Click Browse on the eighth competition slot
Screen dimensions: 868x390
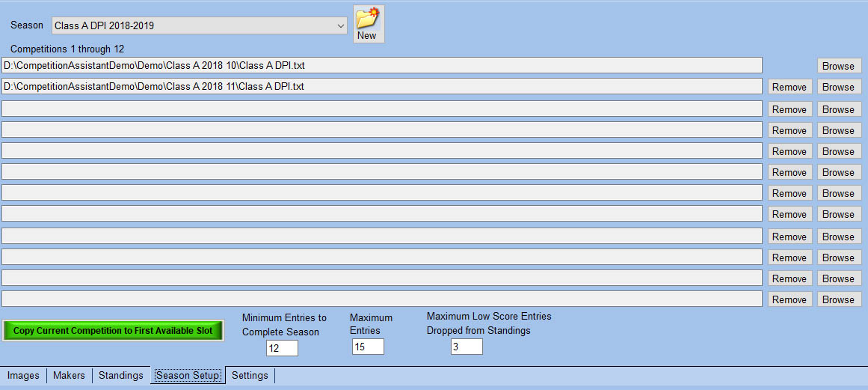pyautogui.click(x=839, y=214)
